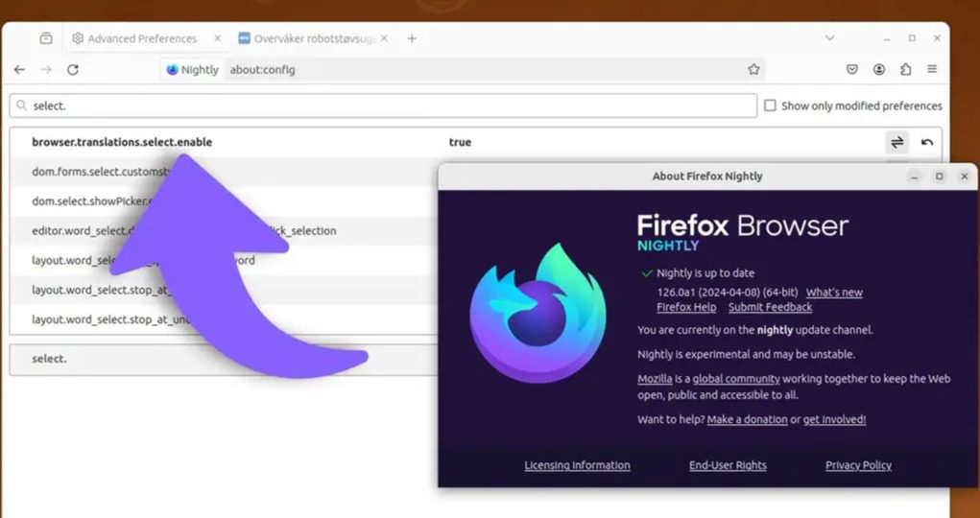Open End-User Rights link
Viewport: 980px width, 518px height.
(728, 465)
